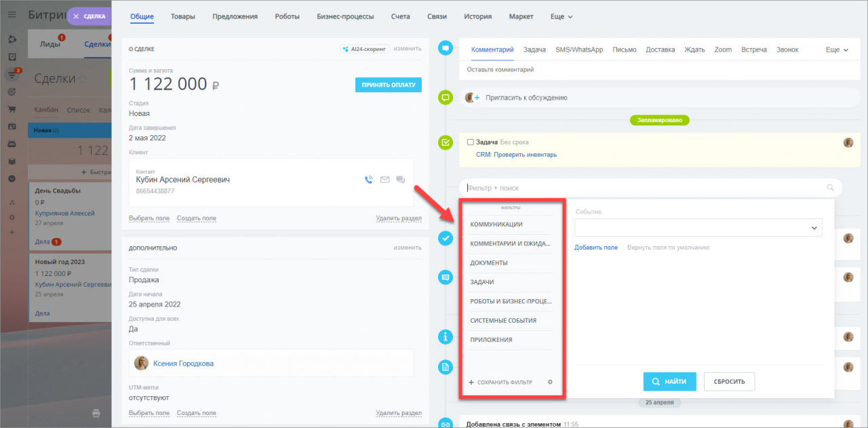Open the hamburger menu in top left
This screenshot has height=428, width=868.
12,15
